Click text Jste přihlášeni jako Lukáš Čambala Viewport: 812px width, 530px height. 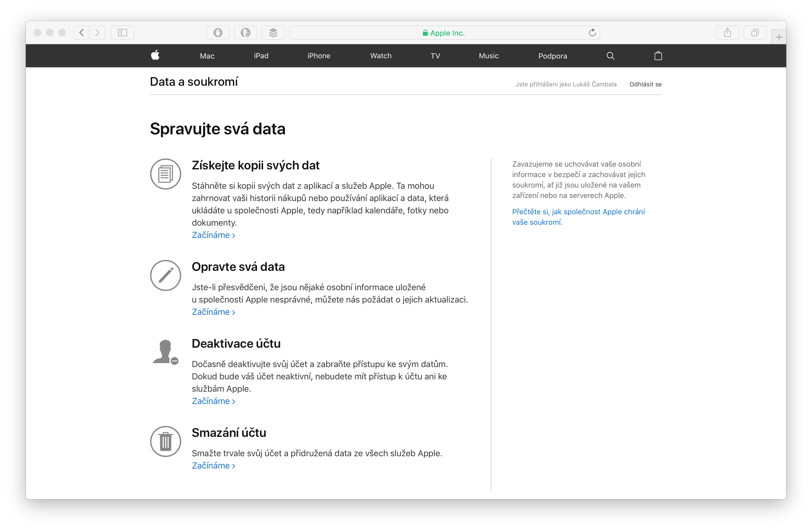click(566, 84)
